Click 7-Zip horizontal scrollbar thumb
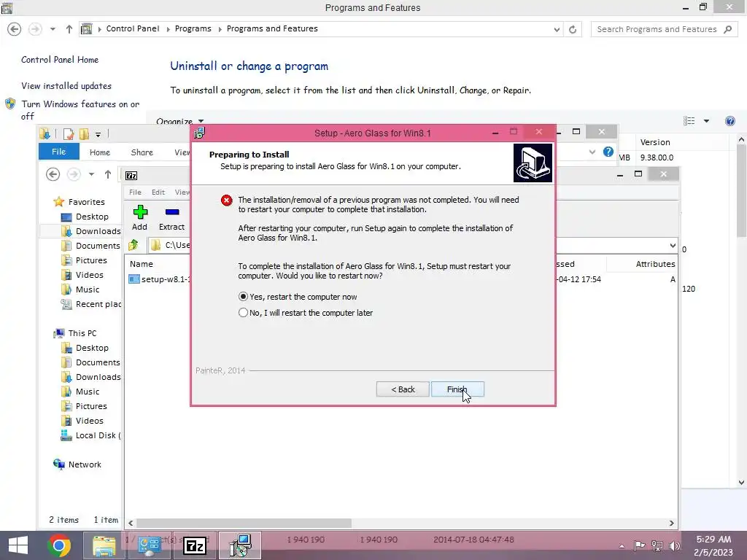Image resolution: width=747 pixels, height=560 pixels. coord(244,524)
